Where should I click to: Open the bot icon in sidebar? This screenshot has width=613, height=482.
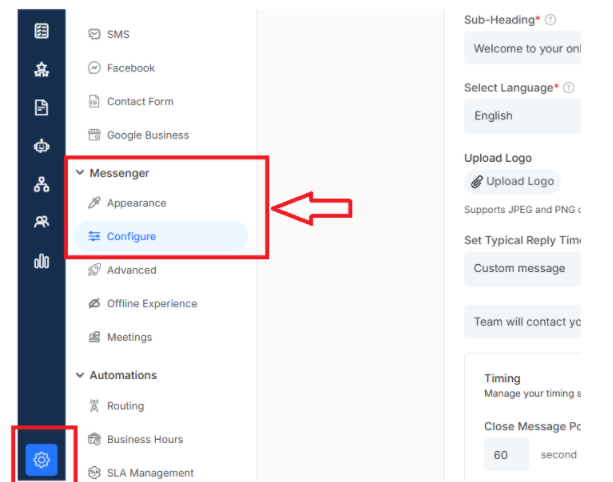pyautogui.click(x=41, y=146)
